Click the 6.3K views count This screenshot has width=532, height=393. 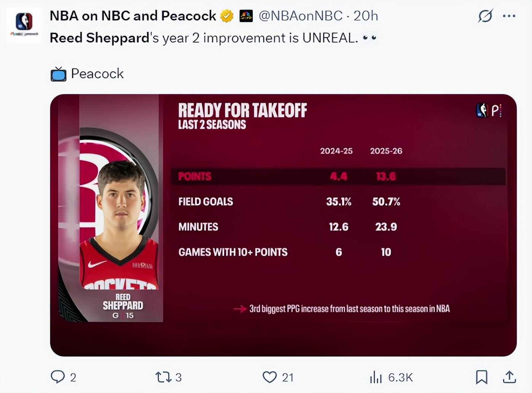(x=400, y=377)
